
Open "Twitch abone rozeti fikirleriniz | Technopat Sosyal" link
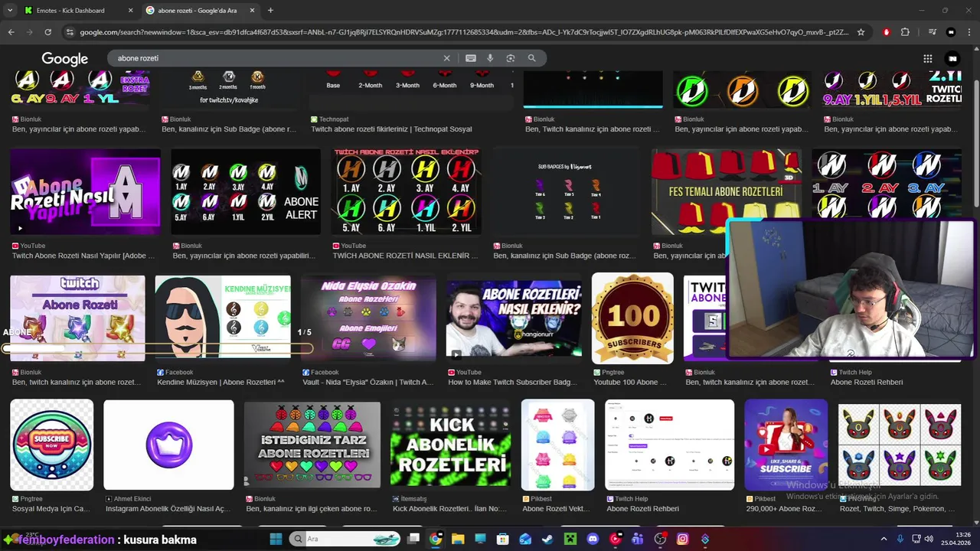(391, 129)
